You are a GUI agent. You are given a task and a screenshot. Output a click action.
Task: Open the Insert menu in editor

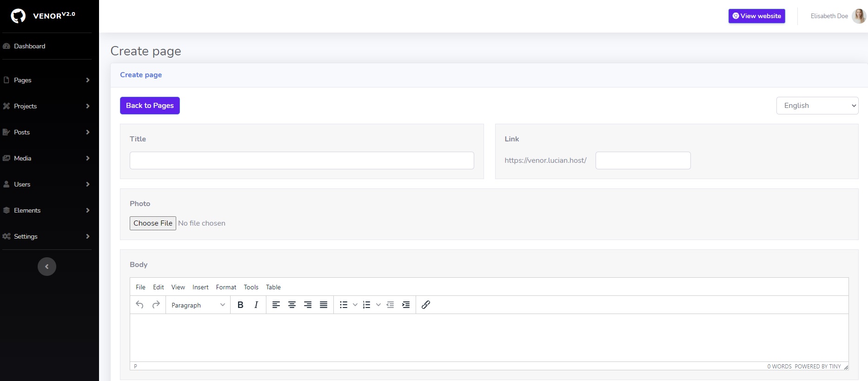click(200, 287)
